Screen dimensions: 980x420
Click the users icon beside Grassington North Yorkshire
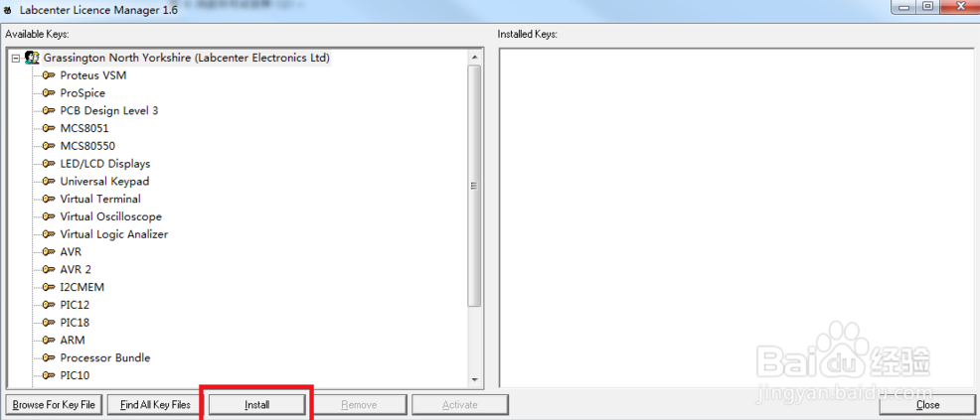point(32,58)
